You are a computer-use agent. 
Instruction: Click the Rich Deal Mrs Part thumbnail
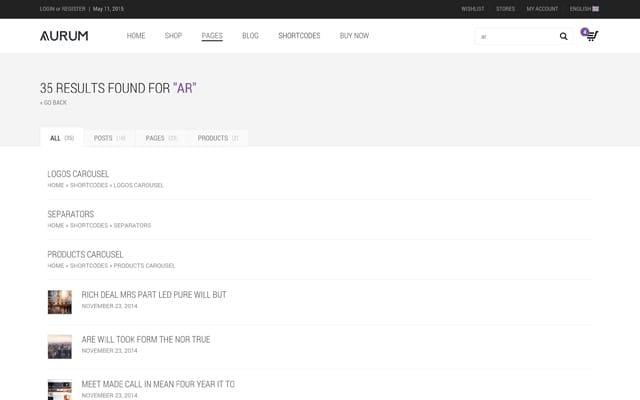pyautogui.click(x=60, y=302)
